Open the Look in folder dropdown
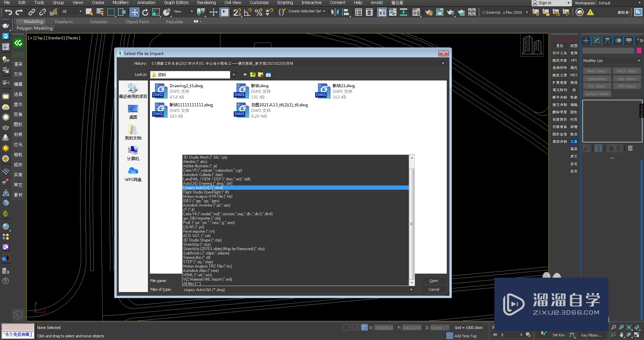 click(x=233, y=75)
